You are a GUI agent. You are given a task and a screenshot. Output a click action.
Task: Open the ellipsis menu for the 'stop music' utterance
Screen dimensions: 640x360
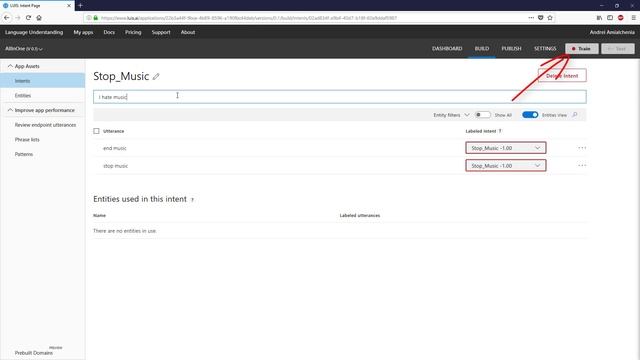tap(582, 165)
